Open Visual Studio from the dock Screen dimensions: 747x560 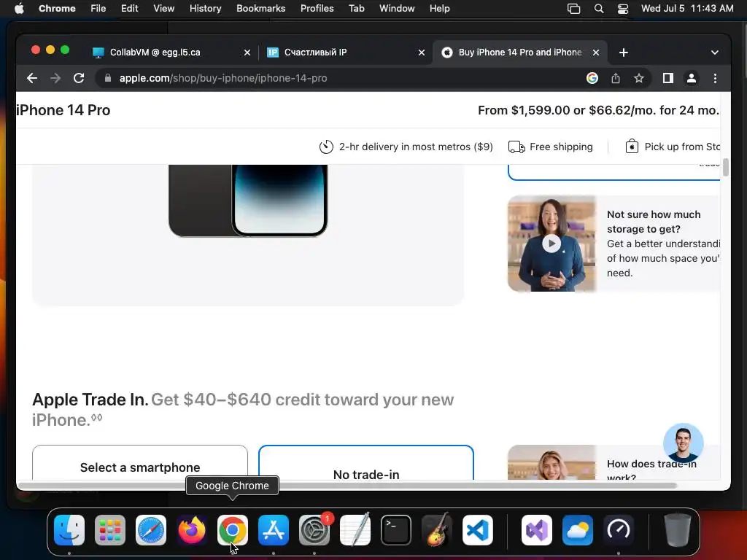pyautogui.click(x=537, y=530)
